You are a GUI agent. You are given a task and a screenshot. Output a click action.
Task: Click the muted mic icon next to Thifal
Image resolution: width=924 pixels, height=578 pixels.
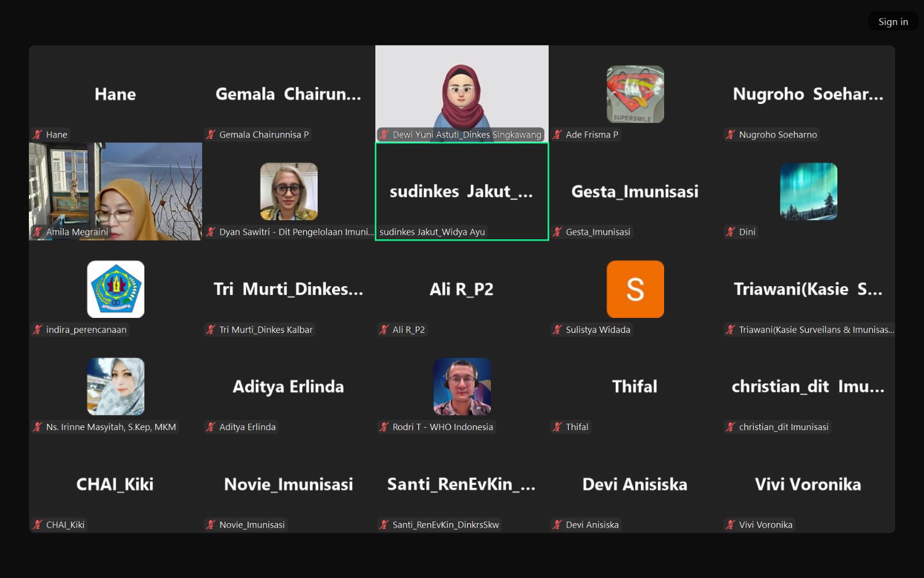(x=558, y=427)
